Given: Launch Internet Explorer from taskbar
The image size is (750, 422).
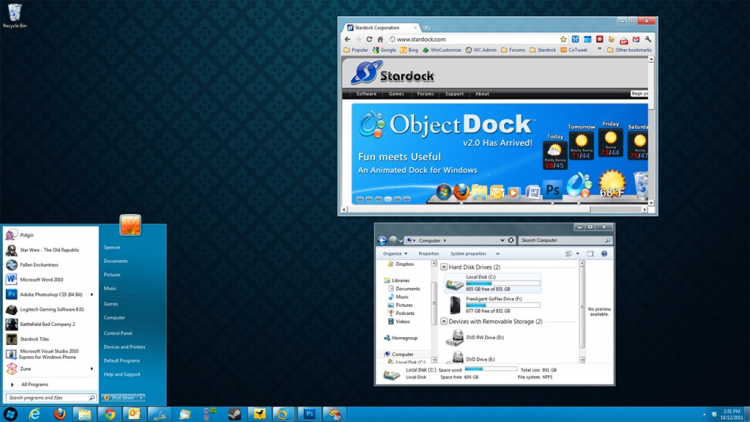Looking at the screenshot, I should [x=34, y=414].
